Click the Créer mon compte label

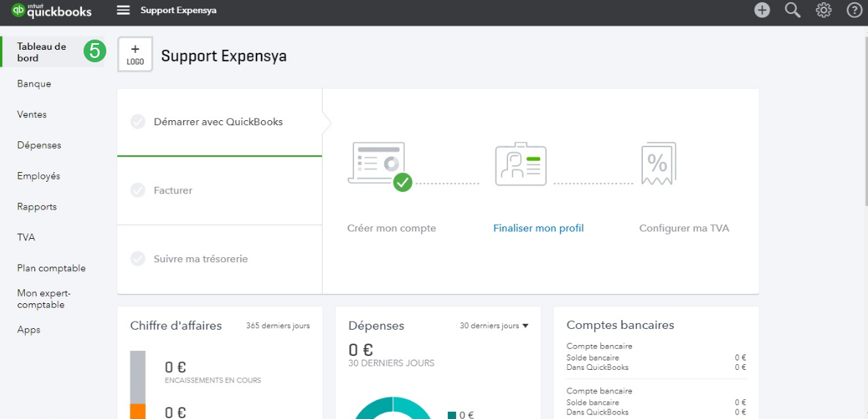pos(391,228)
